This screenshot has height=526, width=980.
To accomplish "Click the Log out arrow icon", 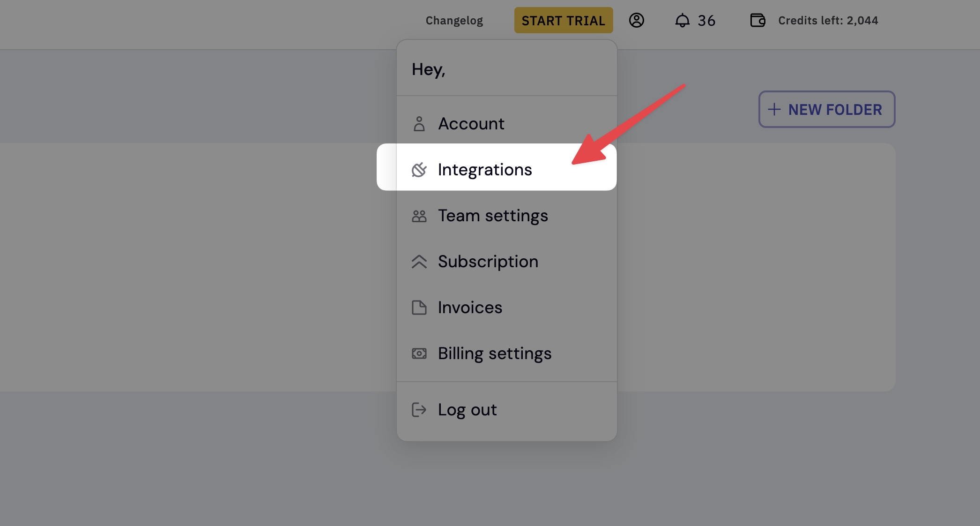I will tap(419, 410).
